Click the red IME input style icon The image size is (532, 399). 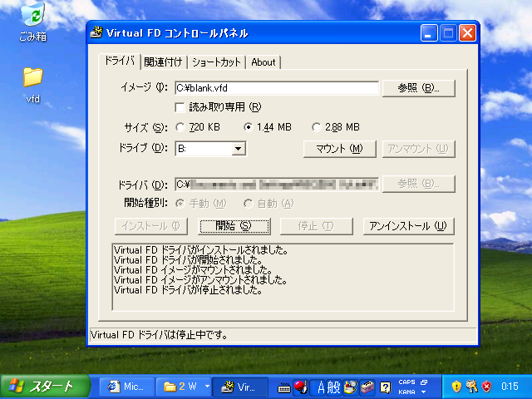tap(300, 387)
